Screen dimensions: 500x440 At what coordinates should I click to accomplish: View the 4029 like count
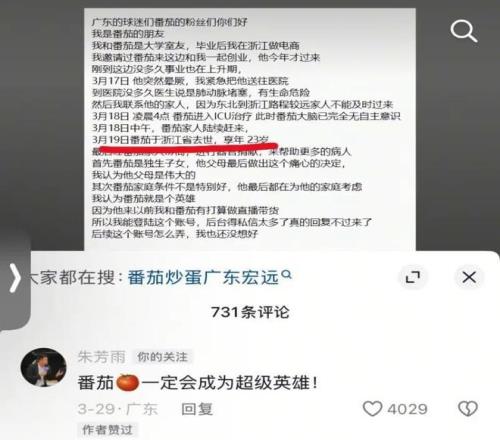pos(407,409)
